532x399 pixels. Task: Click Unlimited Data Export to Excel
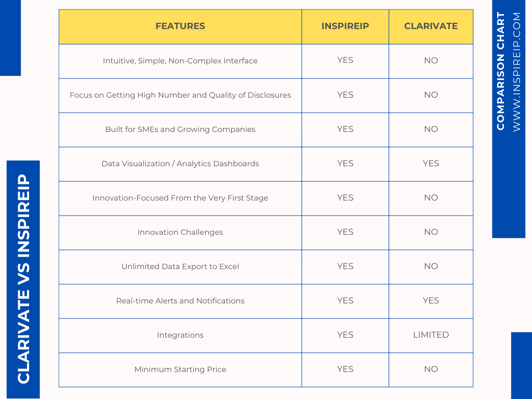click(180, 267)
